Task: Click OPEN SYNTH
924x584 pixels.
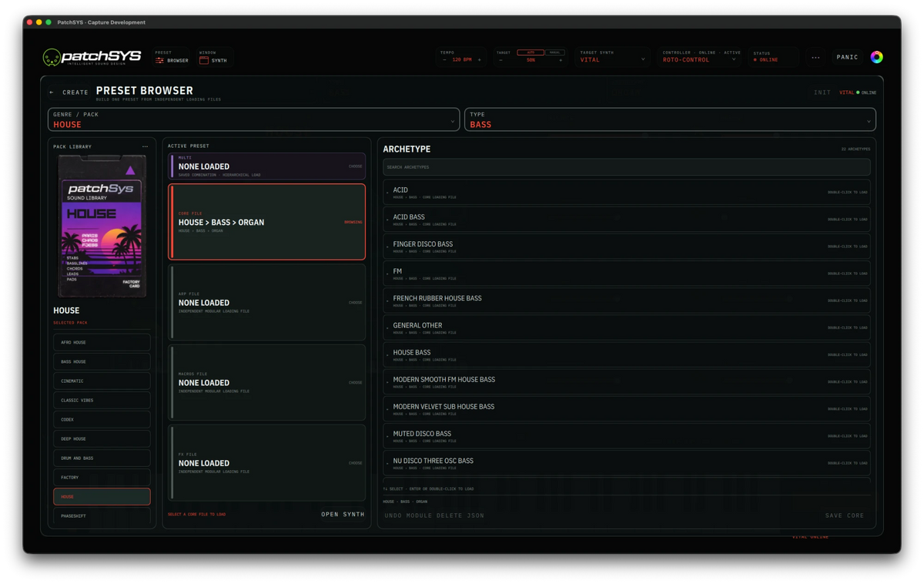Action: tap(343, 514)
